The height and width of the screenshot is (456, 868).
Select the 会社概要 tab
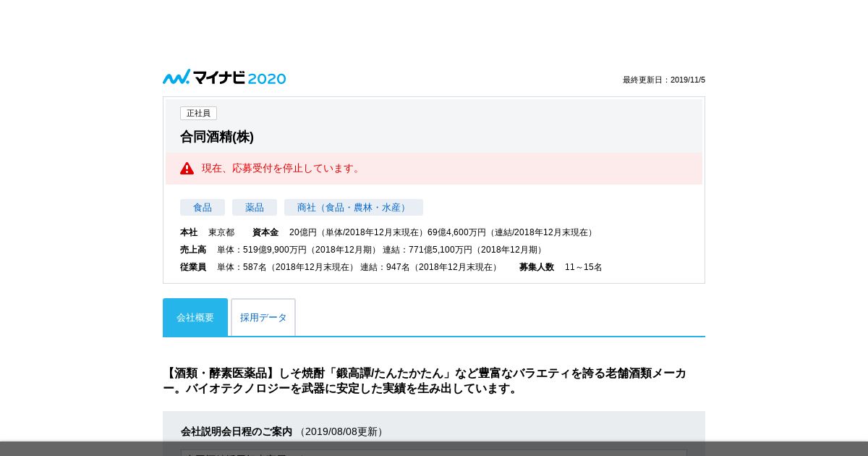click(195, 317)
